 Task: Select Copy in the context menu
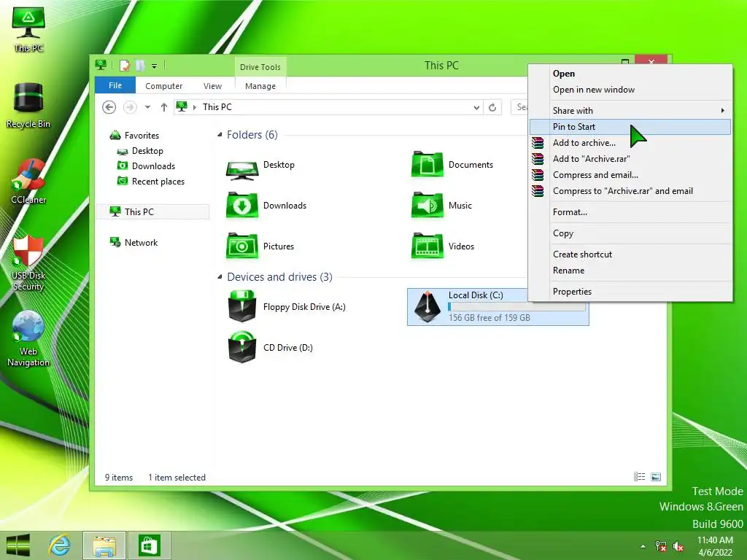(630, 233)
